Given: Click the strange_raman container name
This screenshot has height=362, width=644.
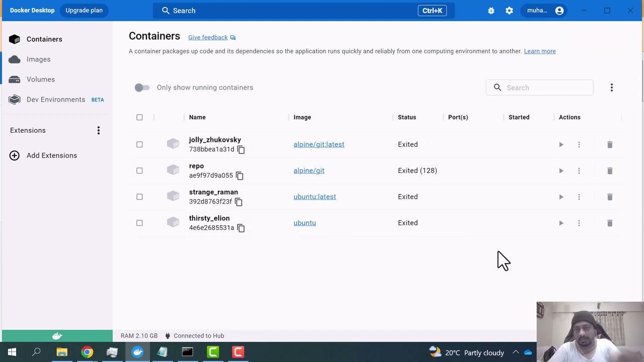Looking at the screenshot, I should click(213, 192).
